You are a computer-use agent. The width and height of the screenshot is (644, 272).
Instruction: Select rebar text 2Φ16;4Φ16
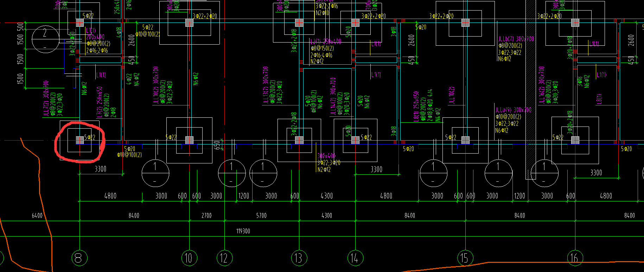[x=321, y=55]
